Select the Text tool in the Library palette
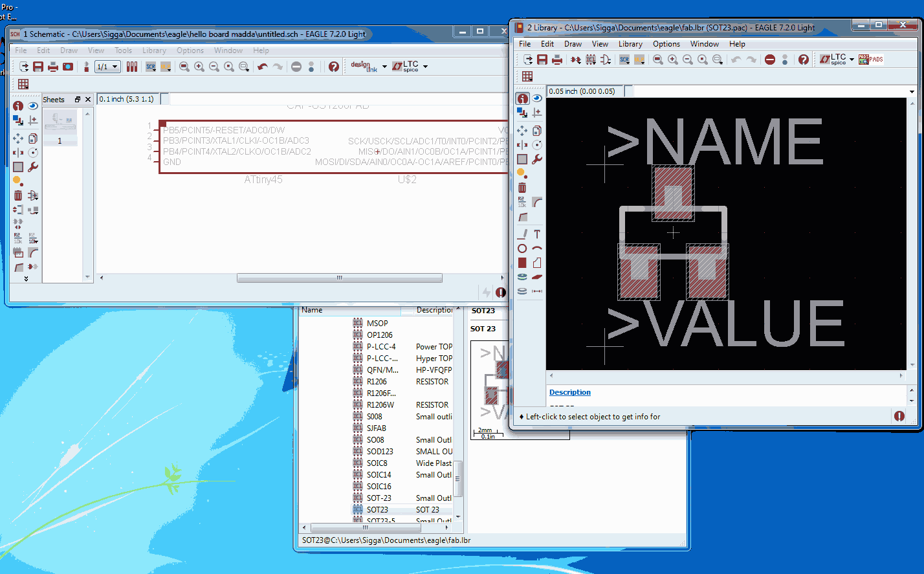 tap(537, 234)
